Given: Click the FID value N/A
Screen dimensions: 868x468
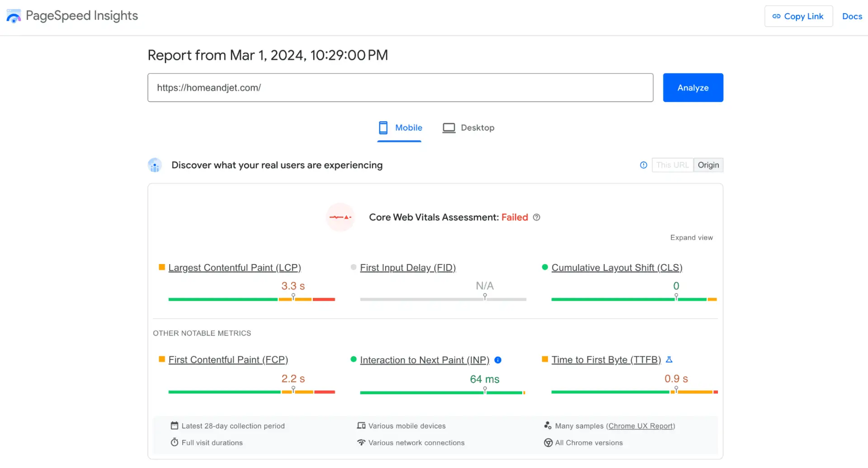Looking at the screenshot, I should [x=485, y=286].
